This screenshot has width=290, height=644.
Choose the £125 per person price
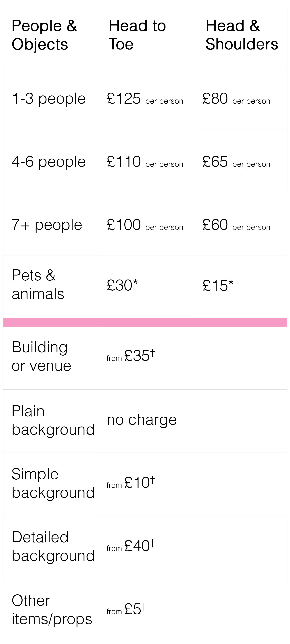click(145, 99)
